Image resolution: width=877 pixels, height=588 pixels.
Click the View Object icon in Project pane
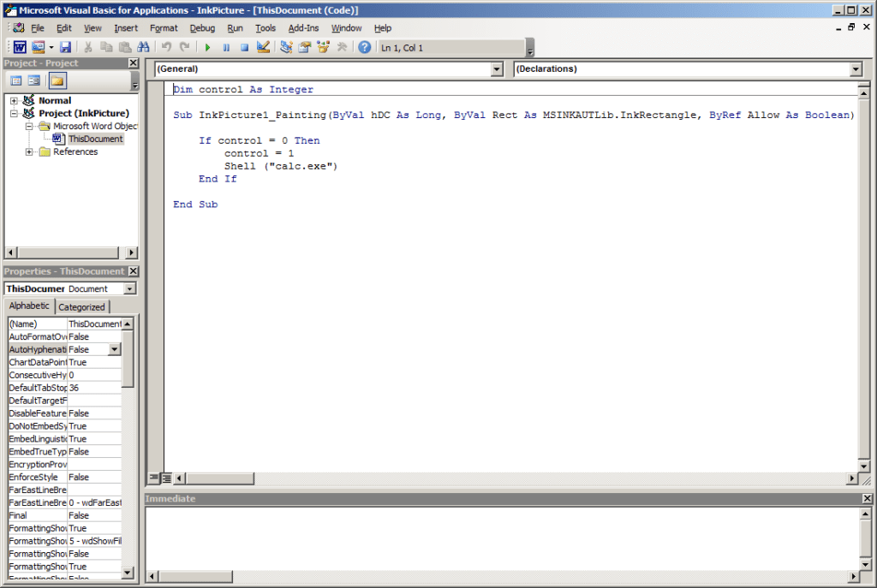34,81
